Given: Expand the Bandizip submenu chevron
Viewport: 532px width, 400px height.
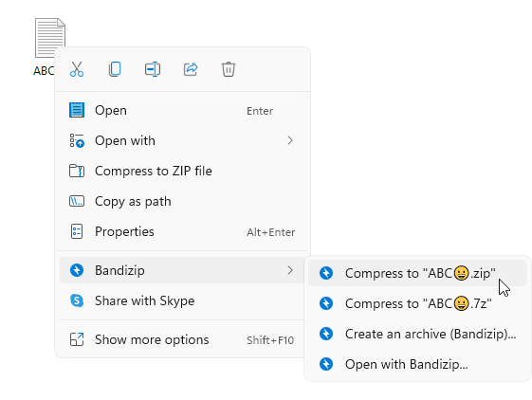Looking at the screenshot, I should click(x=290, y=270).
